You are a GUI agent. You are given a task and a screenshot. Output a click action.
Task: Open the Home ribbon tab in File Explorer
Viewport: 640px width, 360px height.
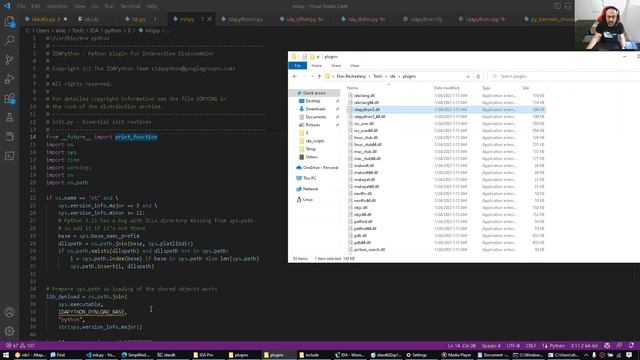coord(316,66)
